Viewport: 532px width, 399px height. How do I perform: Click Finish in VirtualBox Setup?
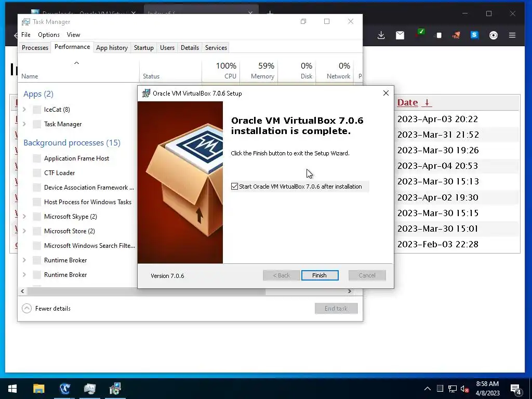[320, 275]
